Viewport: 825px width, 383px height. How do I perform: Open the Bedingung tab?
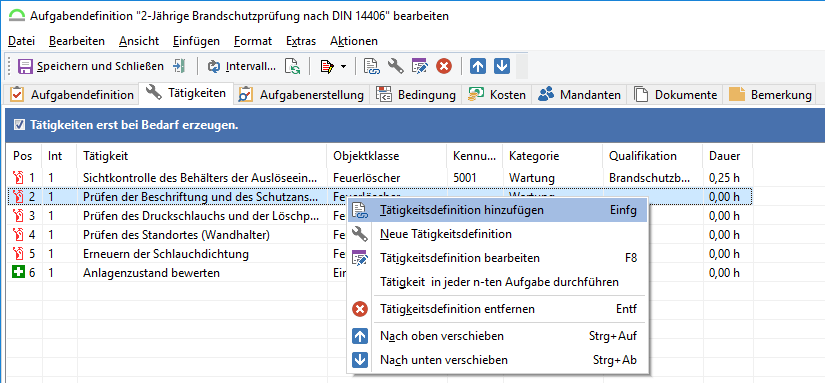(x=416, y=95)
